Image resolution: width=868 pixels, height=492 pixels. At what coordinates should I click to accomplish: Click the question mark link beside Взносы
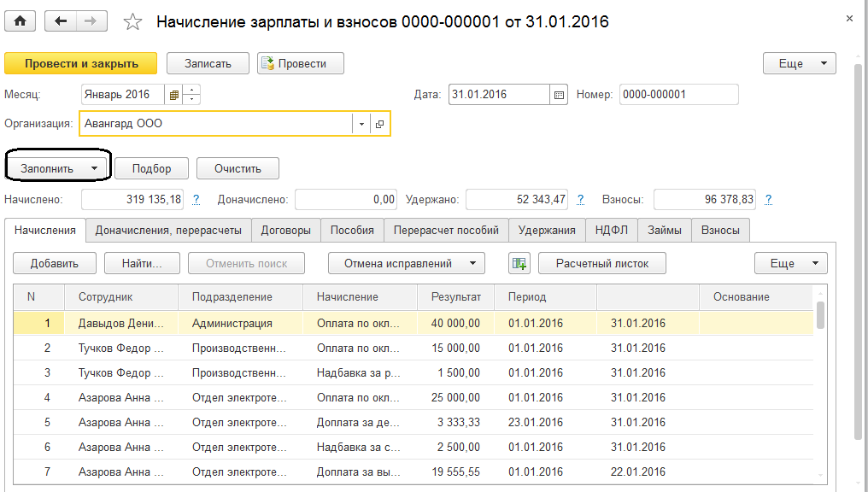click(768, 199)
